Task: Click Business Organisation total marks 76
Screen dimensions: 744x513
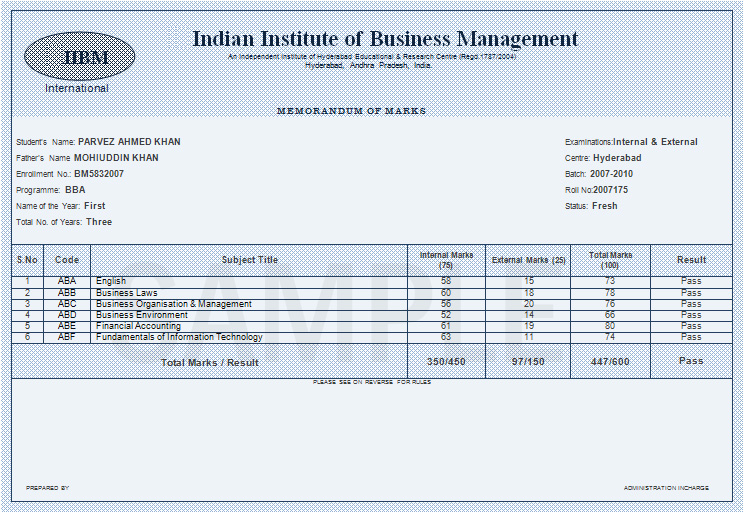Action: tap(610, 304)
